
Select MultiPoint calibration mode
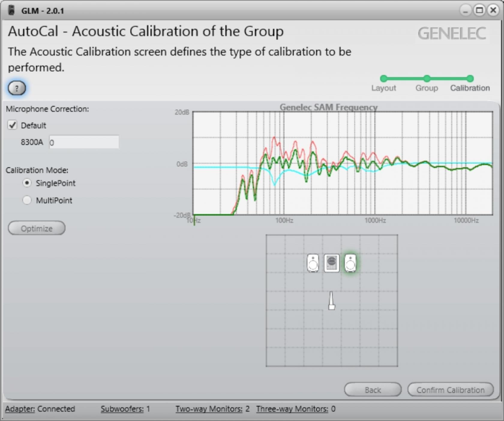pos(27,200)
